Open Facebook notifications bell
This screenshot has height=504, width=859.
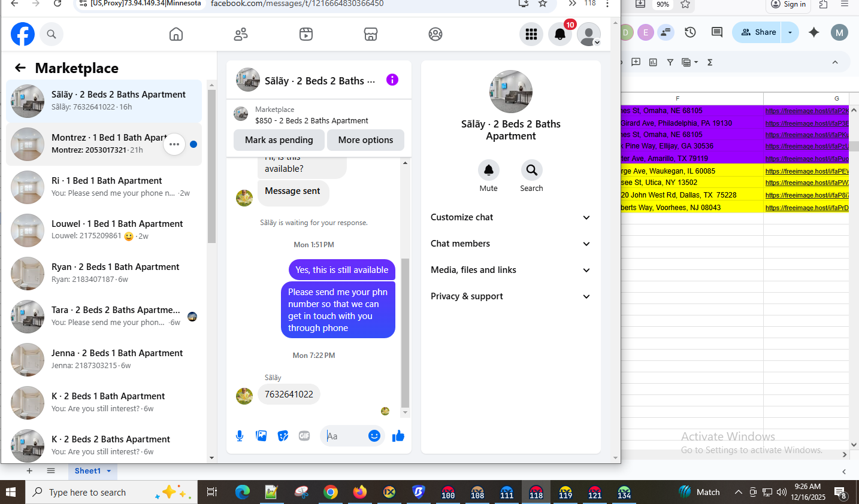(560, 34)
